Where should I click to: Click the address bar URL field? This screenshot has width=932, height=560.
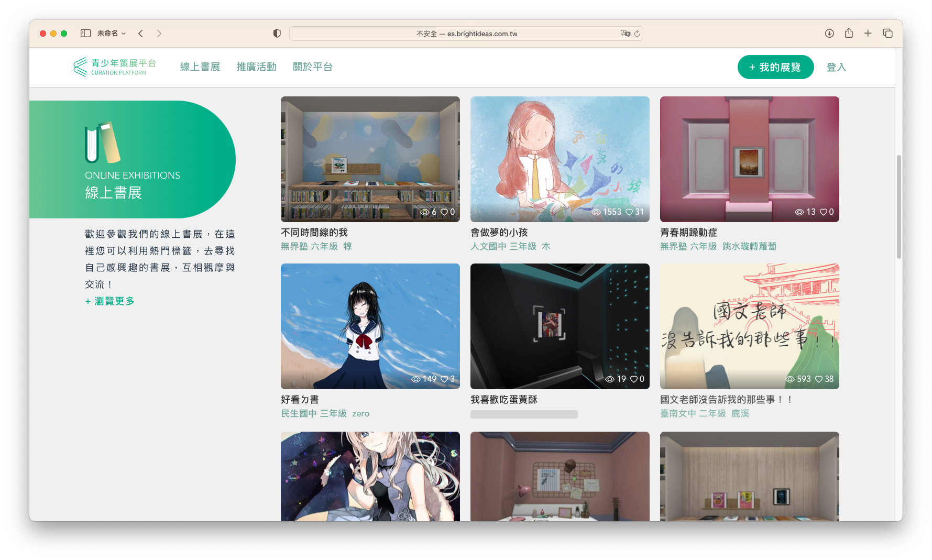(466, 34)
